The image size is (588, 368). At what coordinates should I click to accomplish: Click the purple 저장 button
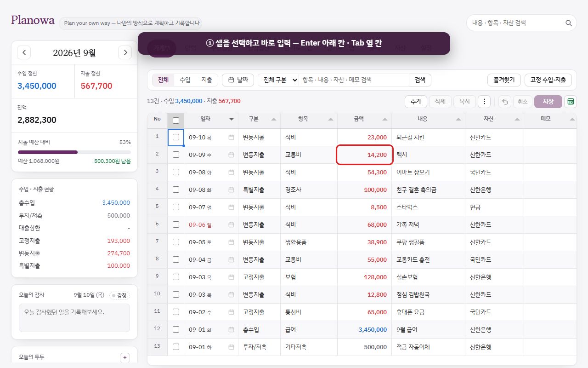(548, 102)
